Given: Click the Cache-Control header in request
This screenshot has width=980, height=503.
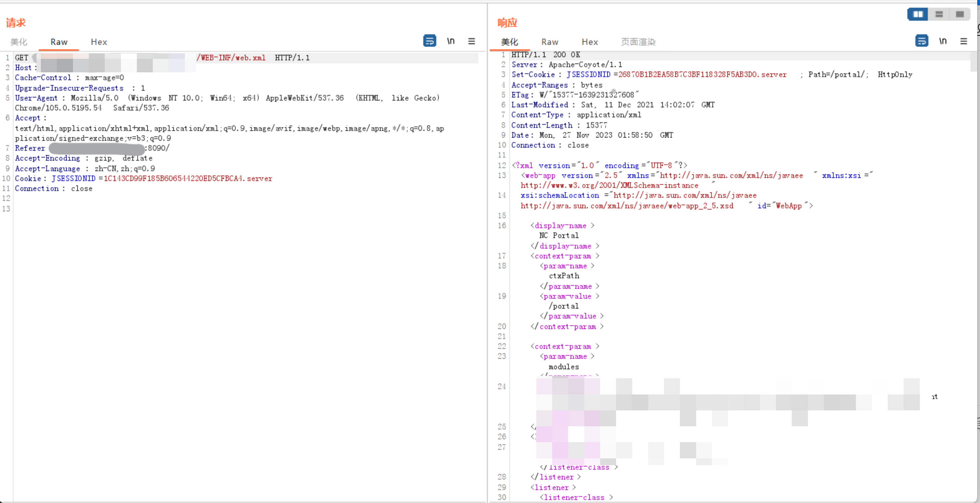Looking at the screenshot, I should [69, 78].
